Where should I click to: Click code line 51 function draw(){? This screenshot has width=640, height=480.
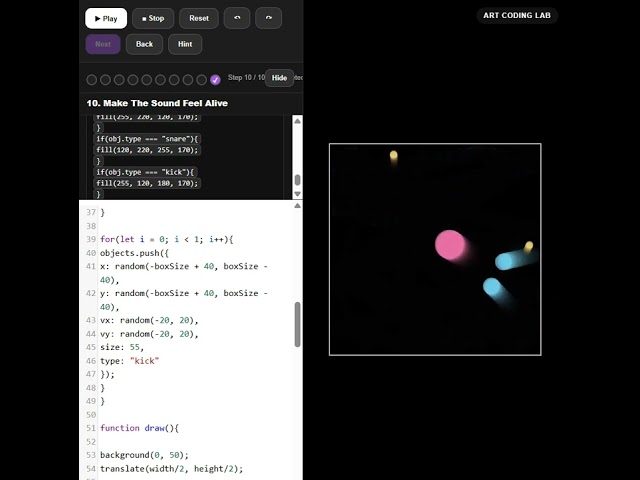(x=139, y=428)
